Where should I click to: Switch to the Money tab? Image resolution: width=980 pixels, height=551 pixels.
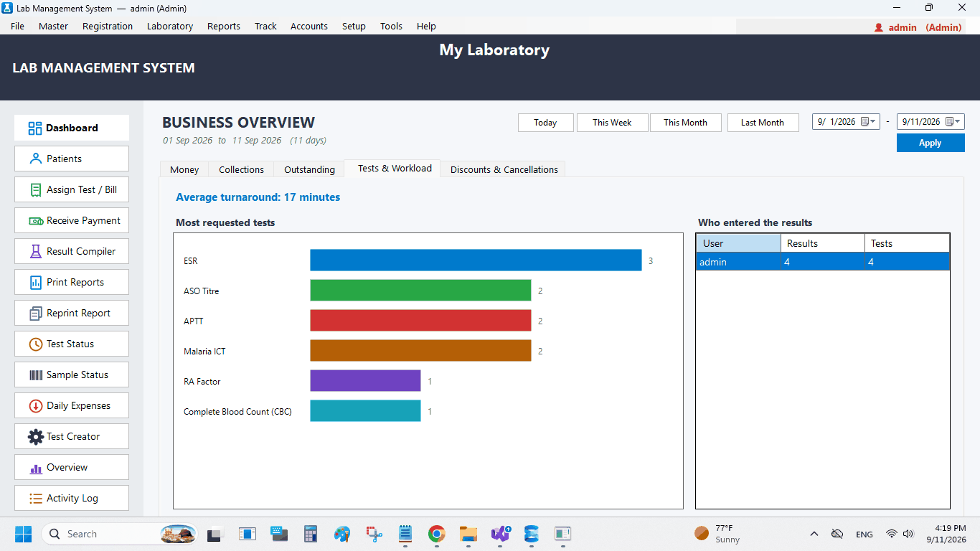point(184,169)
